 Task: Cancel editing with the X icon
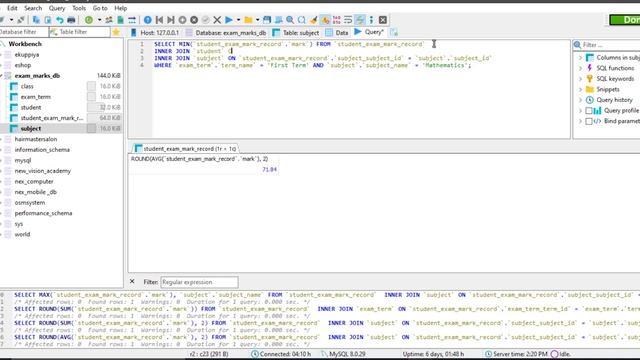tap(217, 20)
